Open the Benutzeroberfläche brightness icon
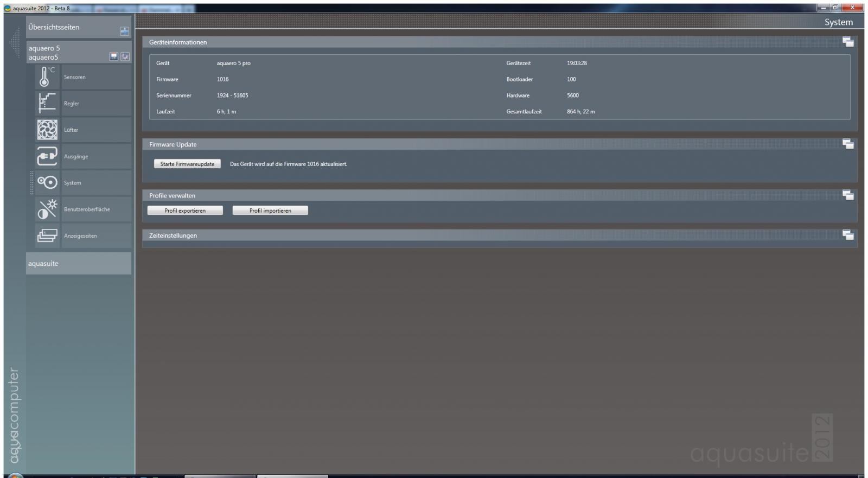868x478 pixels. point(47,209)
